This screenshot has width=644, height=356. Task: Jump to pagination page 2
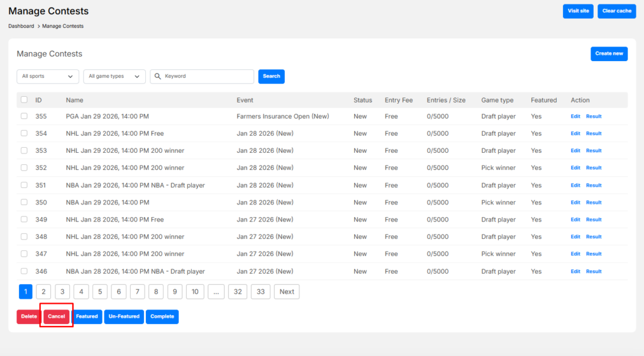click(43, 292)
